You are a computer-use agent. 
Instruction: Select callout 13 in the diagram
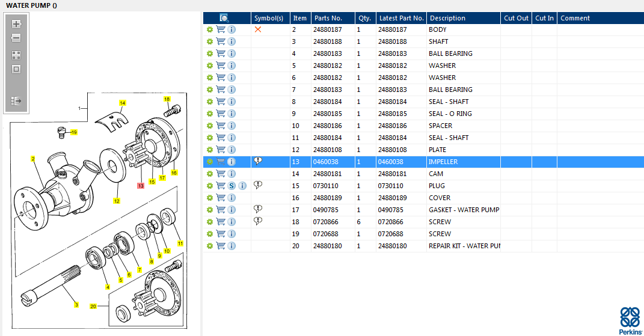(141, 186)
